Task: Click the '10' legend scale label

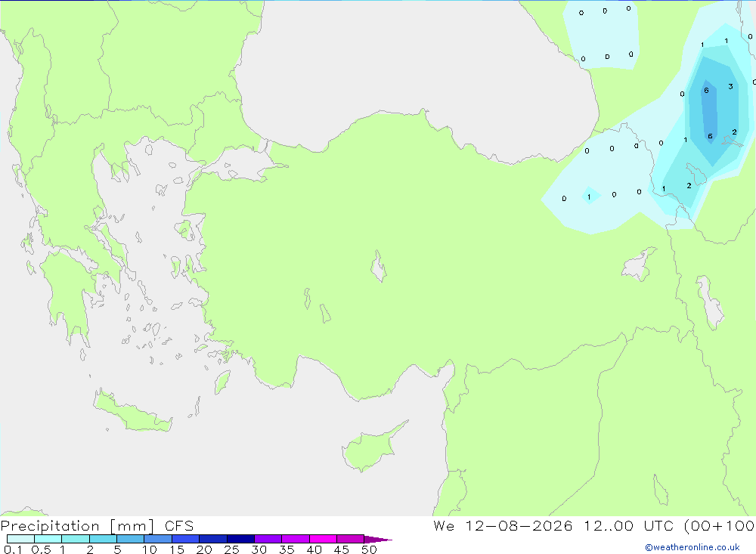Action: click(150, 549)
